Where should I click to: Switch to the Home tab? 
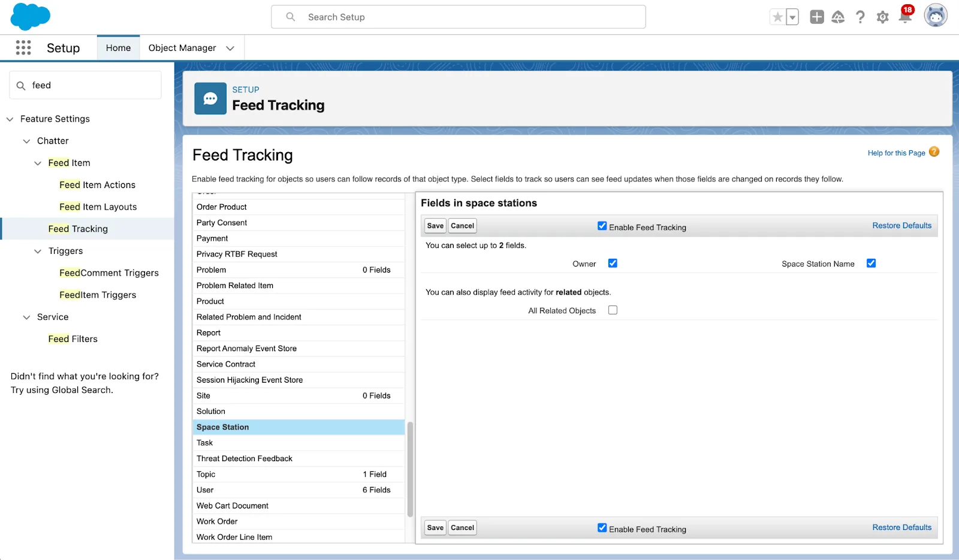[118, 48]
